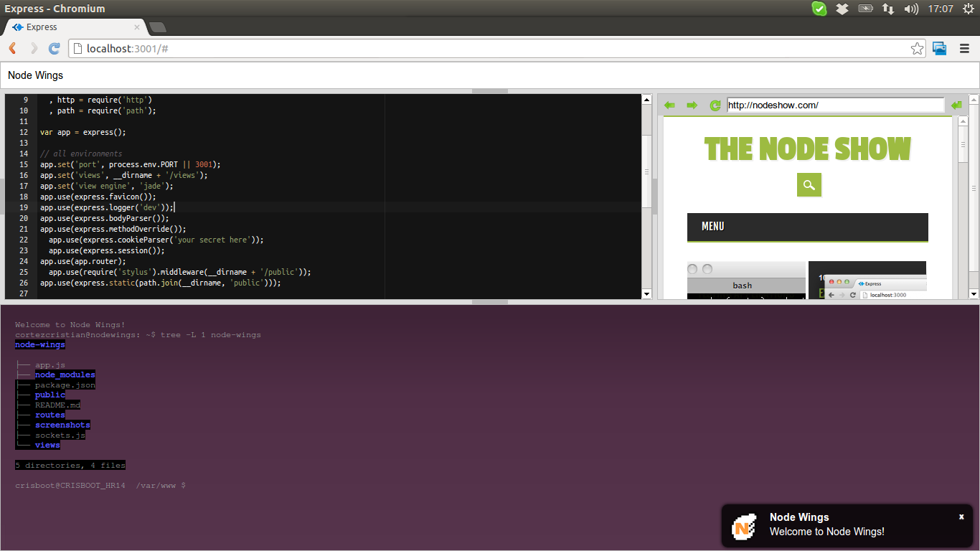
Task: Open a new Chromium tab
Action: (x=157, y=27)
